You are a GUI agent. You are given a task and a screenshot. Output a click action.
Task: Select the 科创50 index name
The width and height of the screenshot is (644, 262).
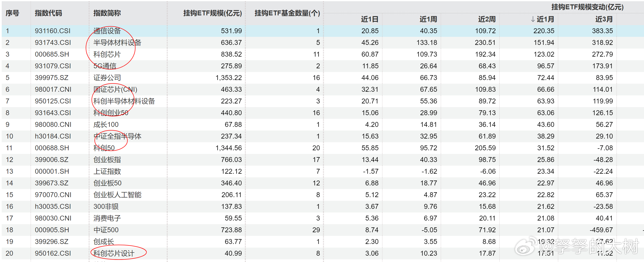[x=104, y=148]
